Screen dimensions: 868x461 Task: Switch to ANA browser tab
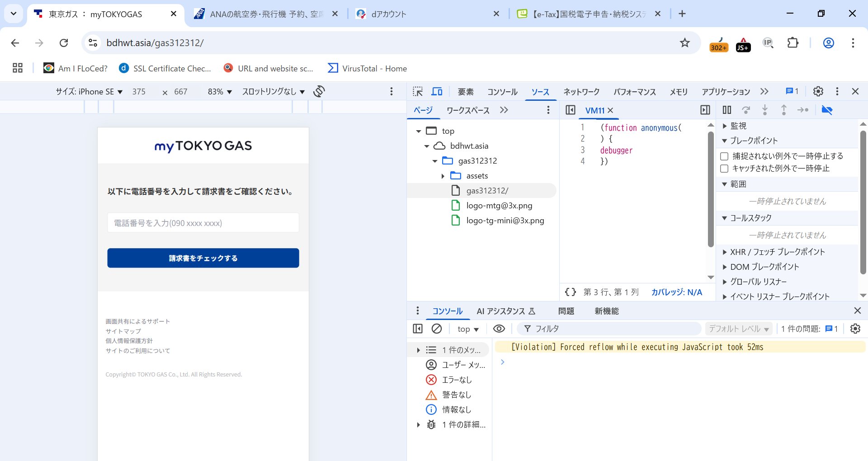click(x=267, y=14)
